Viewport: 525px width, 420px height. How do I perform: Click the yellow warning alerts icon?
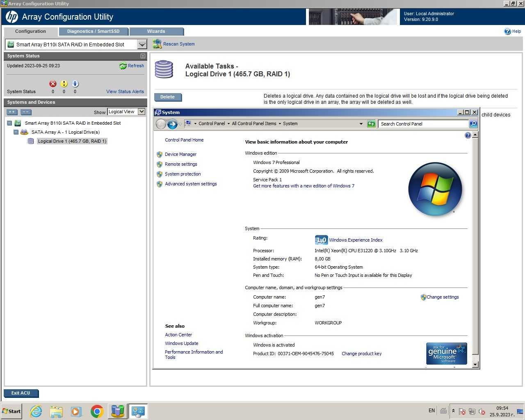point(64,84)
